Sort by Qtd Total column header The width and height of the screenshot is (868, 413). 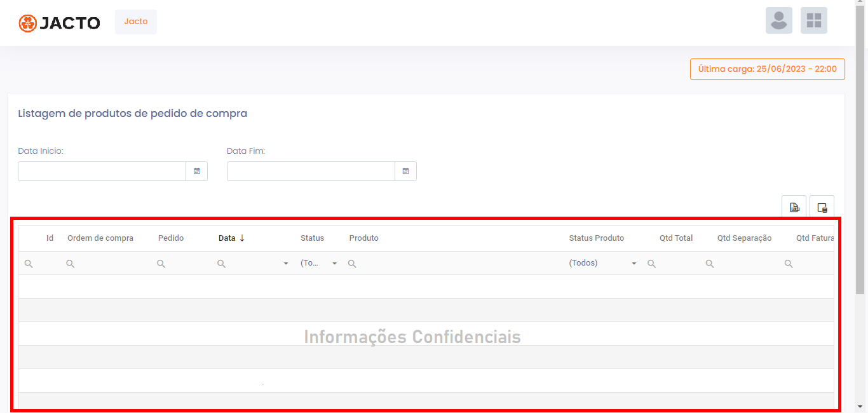click(x=676, y=238)
